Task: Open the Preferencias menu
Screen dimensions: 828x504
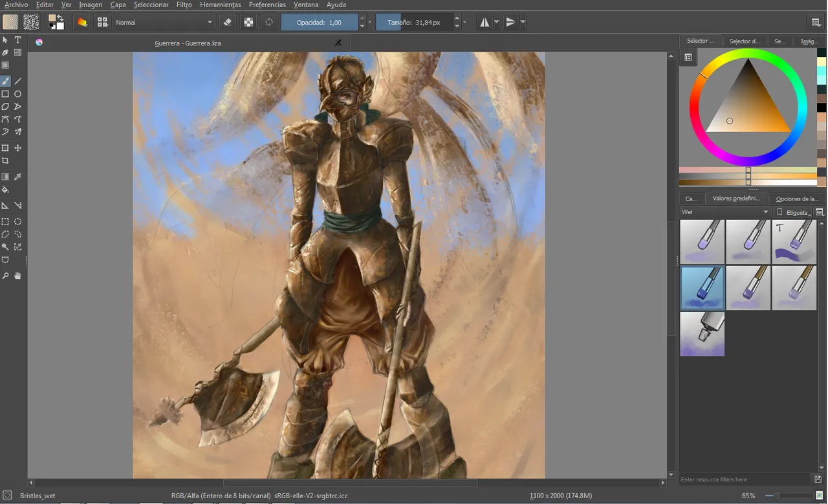Action: (x=267, y=5)
